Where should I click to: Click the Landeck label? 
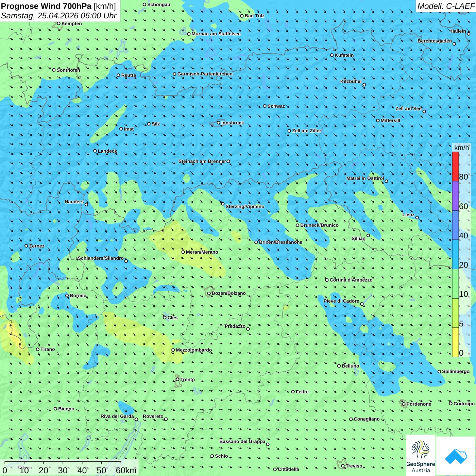pos(107,151)
